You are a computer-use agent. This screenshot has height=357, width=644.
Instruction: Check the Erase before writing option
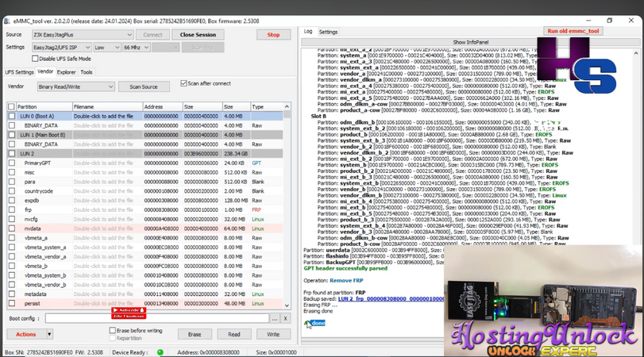(x=111, y=330)
